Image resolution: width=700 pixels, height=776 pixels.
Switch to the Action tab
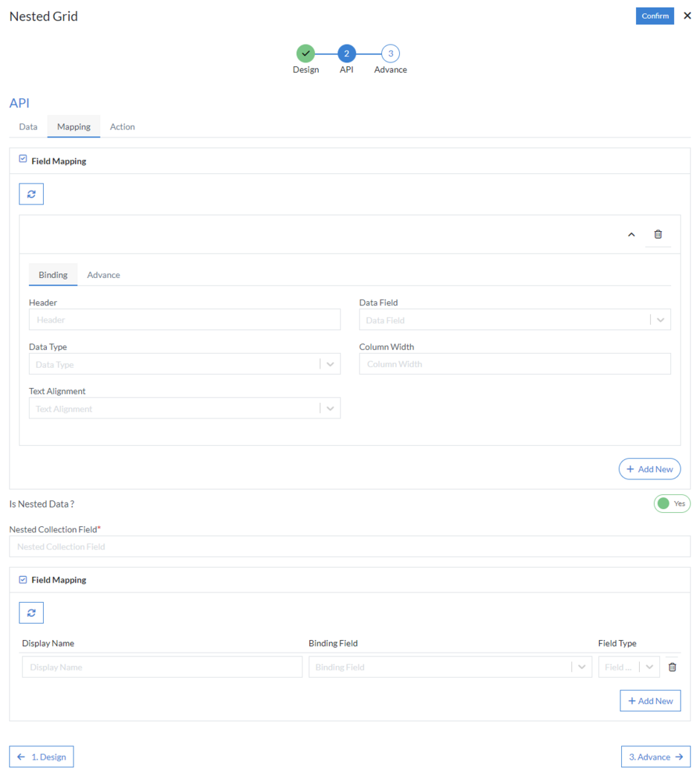123,126
